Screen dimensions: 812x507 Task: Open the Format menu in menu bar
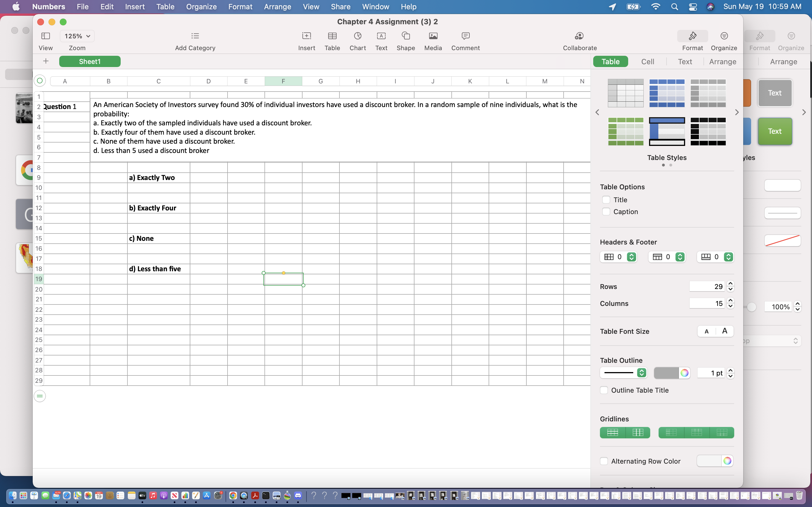pyautogui.click(x=240, y=6)
